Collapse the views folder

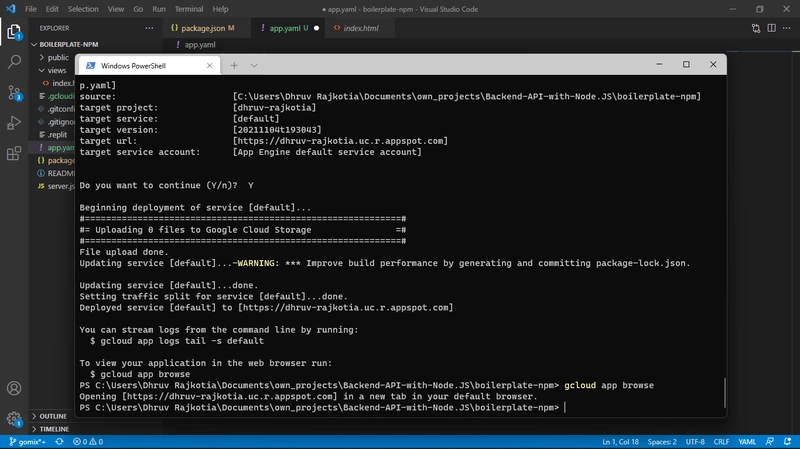[x=56, y=70]
